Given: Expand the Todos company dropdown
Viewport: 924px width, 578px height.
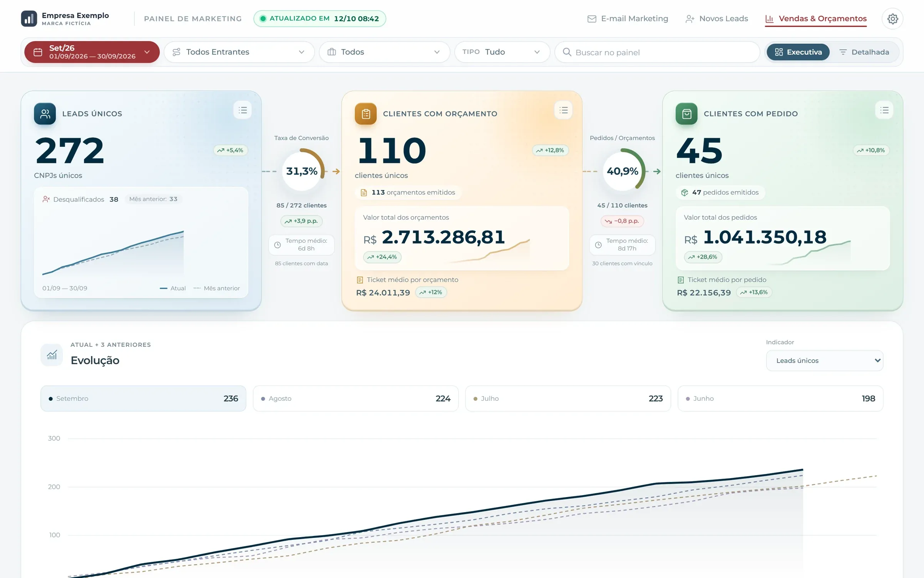Looking at the screenshot, I should [384, 52].
